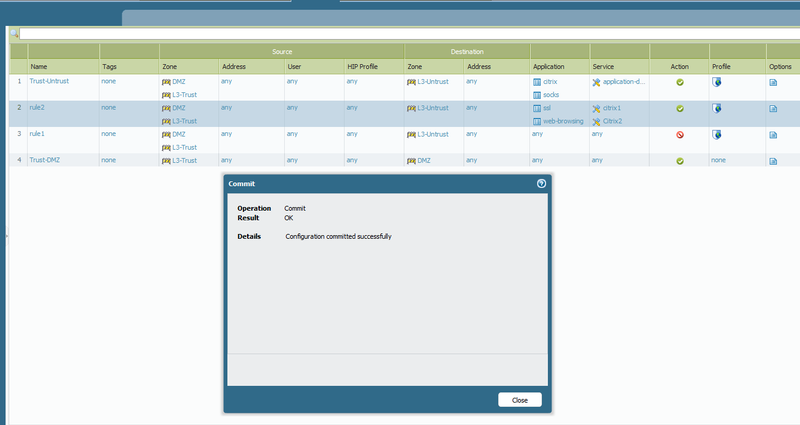Image resolution: width=800 pixels, height=425 pixels.
Task: Click application-default service icon in Trust-Untrust row
Action: pos(596,82)
